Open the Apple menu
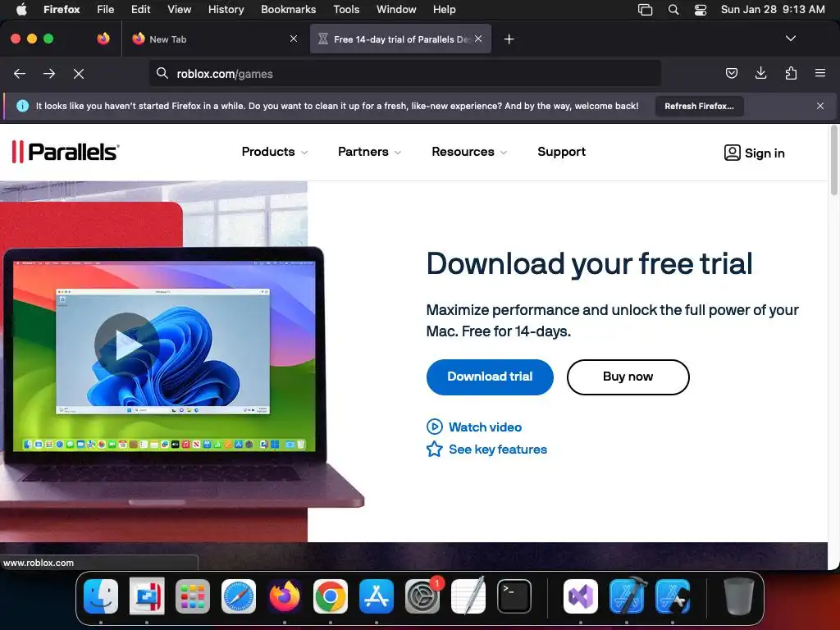840x630 pixels. tap(21, 9)
